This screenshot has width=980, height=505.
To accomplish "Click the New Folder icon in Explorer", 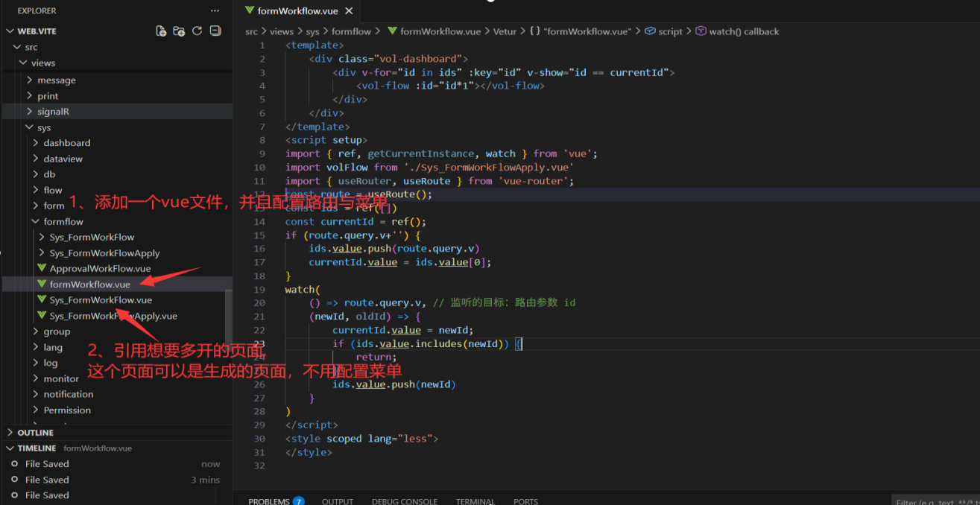I will coord(179,31).
